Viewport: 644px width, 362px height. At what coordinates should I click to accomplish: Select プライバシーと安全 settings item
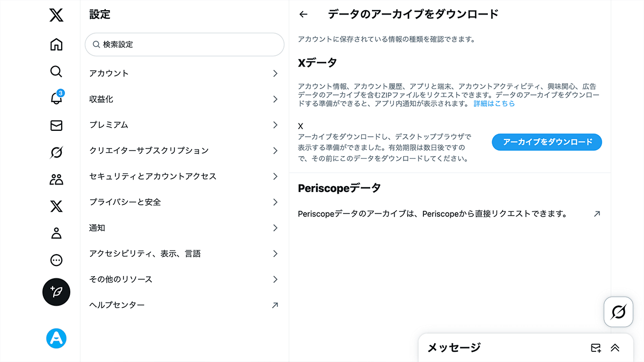click(185, 202)
